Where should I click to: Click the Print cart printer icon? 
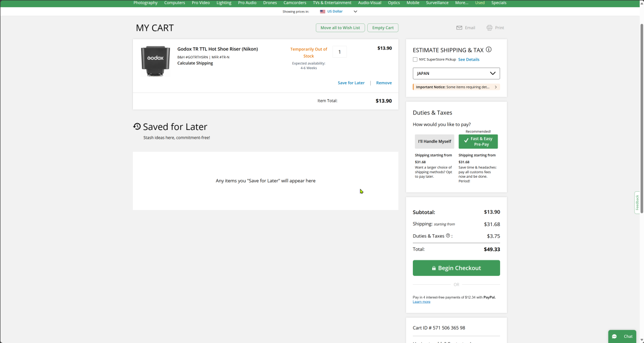point(489,28)
